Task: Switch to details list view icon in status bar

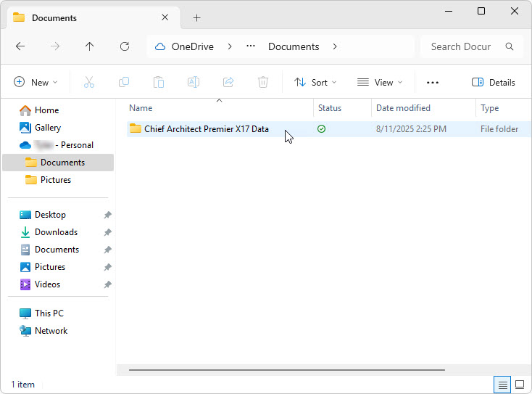Action: point(502,385)
